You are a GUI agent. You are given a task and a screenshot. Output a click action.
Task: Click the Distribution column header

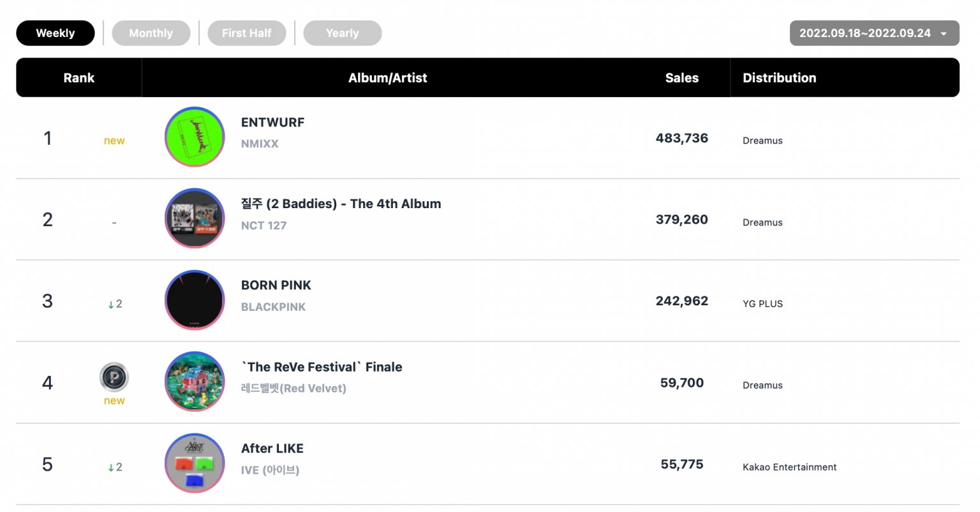click(x=780, y=78)
